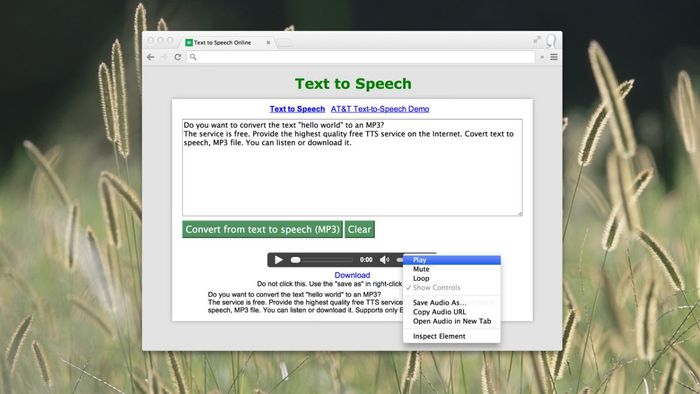The height and width of the screenshot is (394, 700).
Task: Go back with the browser back arrow
Action: (x=150, y=57)
